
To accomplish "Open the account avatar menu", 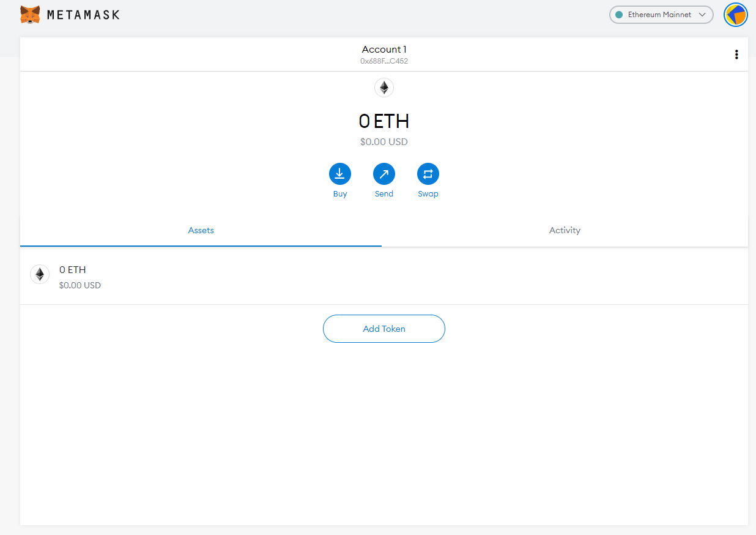I will (x=736, y=15).
